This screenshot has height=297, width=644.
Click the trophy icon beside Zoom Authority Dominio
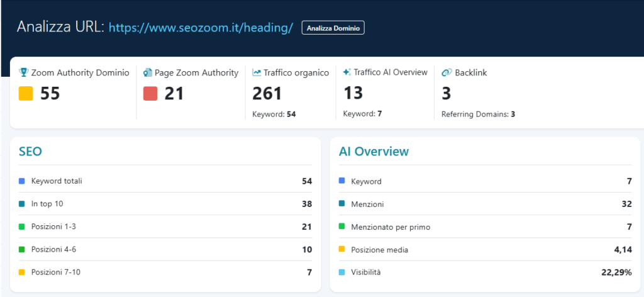tap(23, 73)
